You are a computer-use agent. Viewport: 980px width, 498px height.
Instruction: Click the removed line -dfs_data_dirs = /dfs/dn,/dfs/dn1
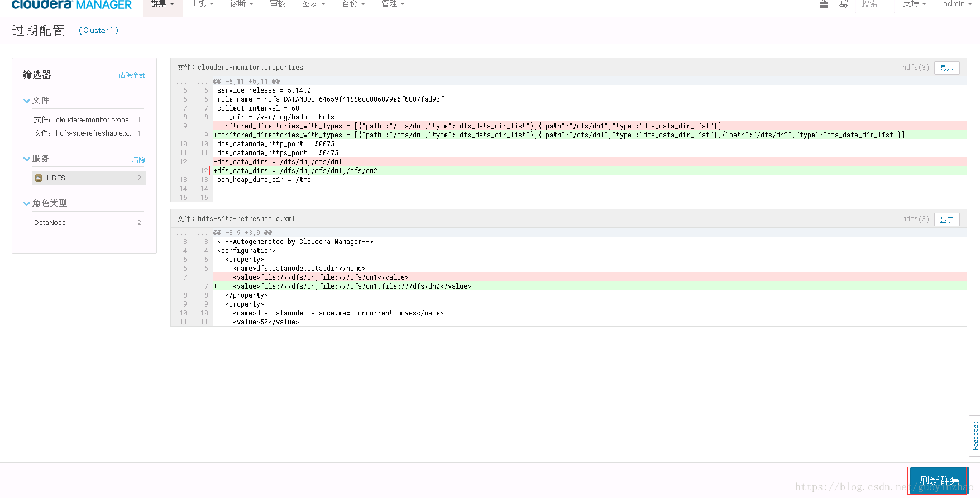pyautogui.click(x=590, y=162)
